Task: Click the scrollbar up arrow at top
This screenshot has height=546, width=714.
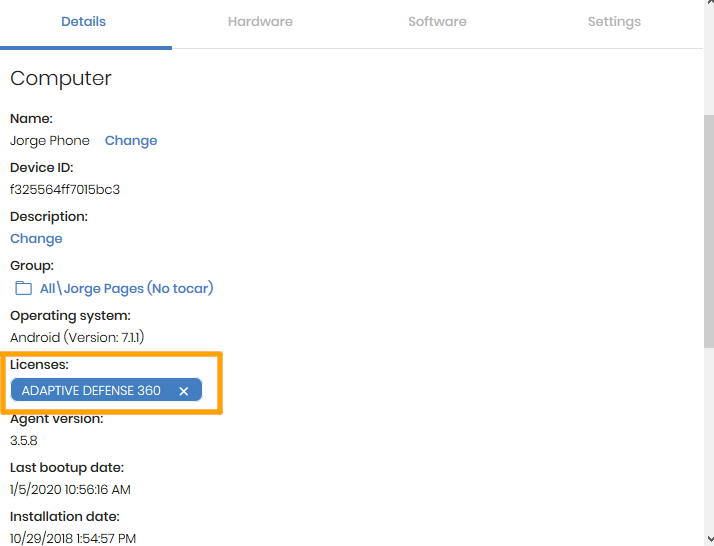Action: 709,2
